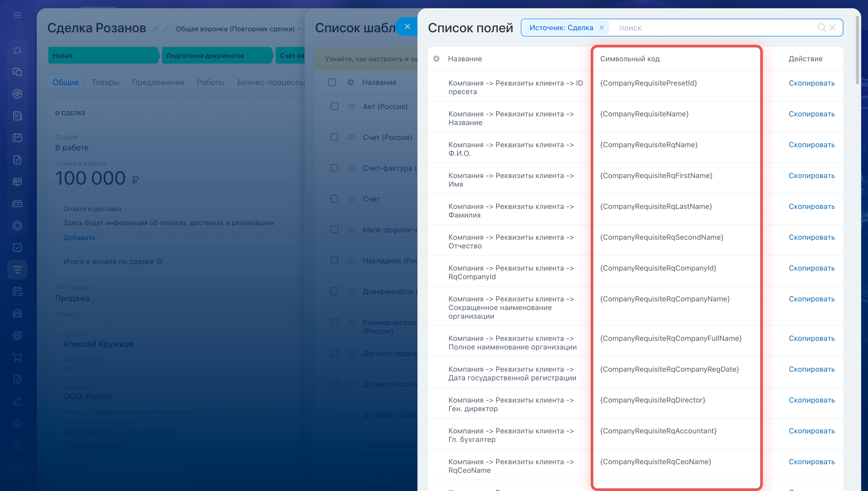The width and height of the screenshot is (868, 491).
Task: Open the presentation board icon in the sidebar
Action: (17, 182)
